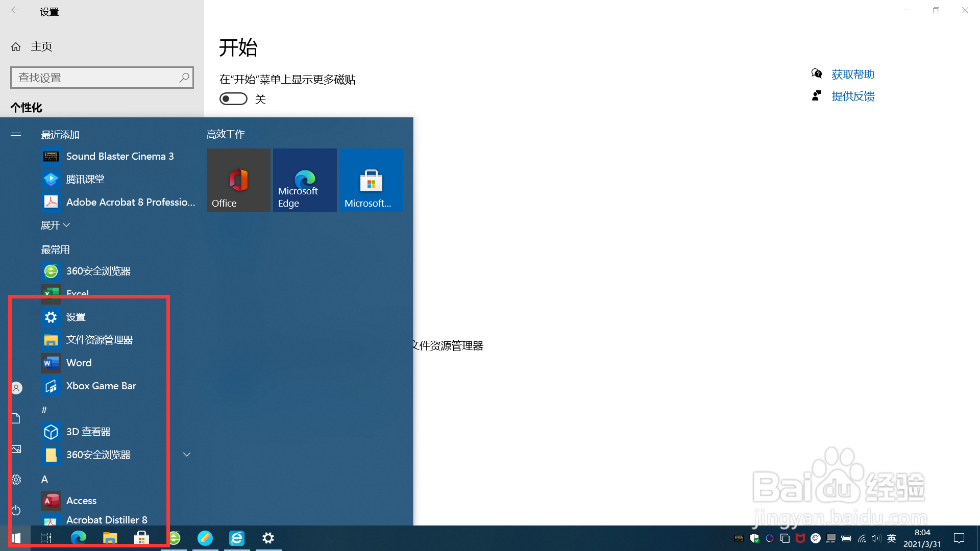This screenshot has width=980, height=551.
Task: Launch Access from the apps list
Action: tap(81, 500)
